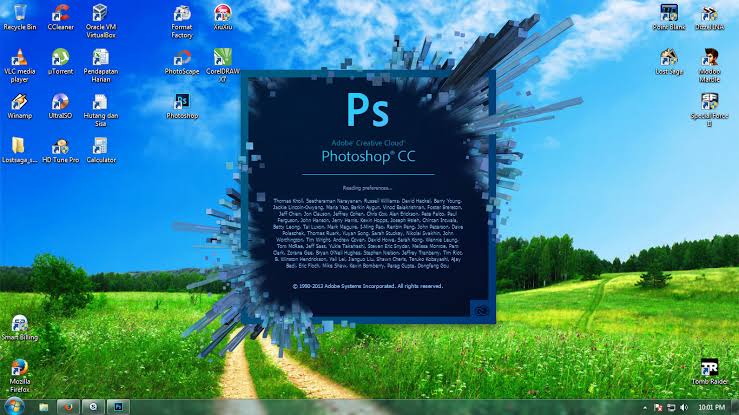739x415 pixels.
Task: Click the Mozilla Firefox desktop shortcut
Action: [x=20, y=375]
